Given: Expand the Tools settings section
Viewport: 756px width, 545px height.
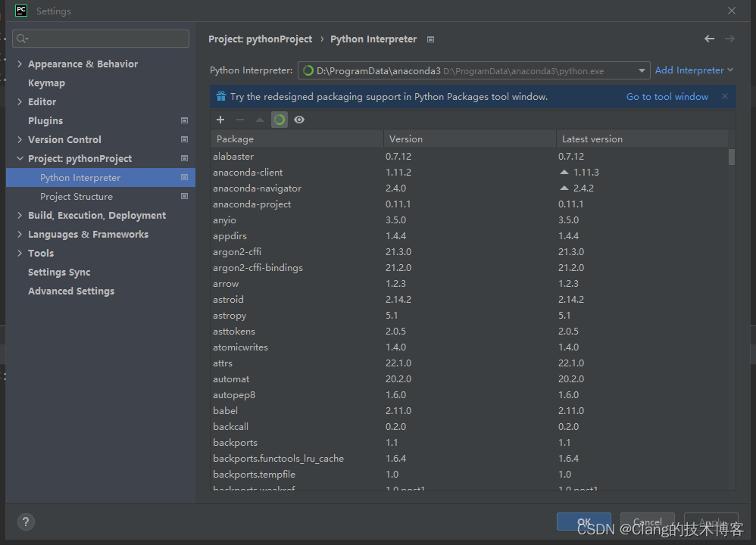Looking at the screenshot, I should (x=20, y=253).
